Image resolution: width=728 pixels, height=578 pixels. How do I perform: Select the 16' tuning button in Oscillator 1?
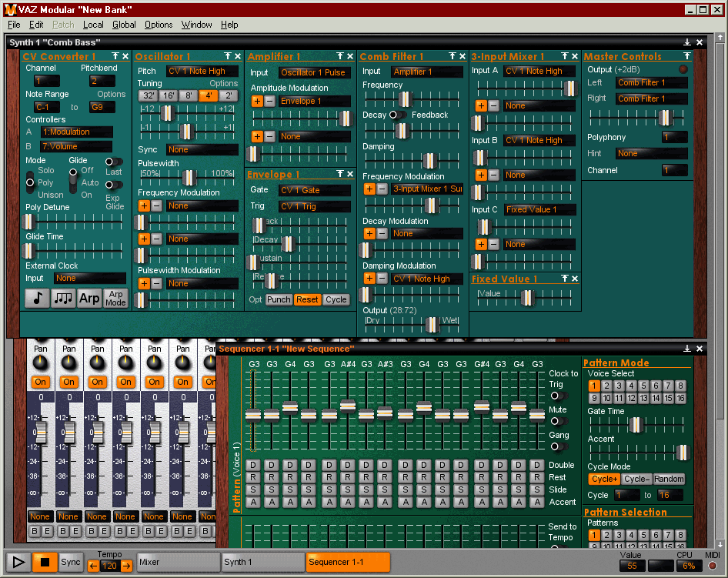[x=169, y=95]
